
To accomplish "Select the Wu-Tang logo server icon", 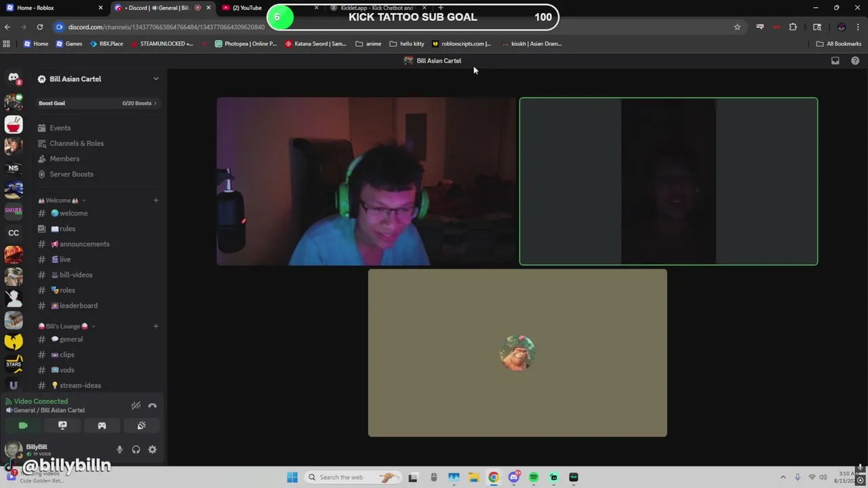I will click(x=14, y=341).
